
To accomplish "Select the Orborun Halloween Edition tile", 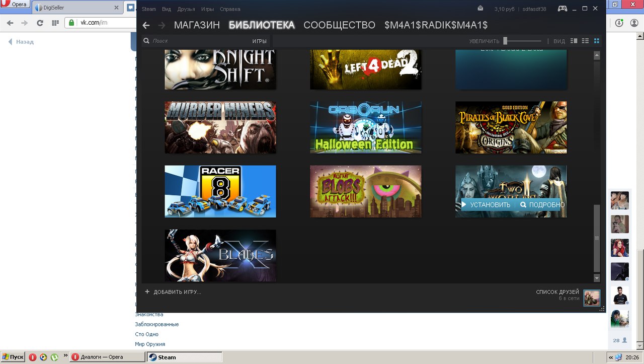I will tap(366, 127).
